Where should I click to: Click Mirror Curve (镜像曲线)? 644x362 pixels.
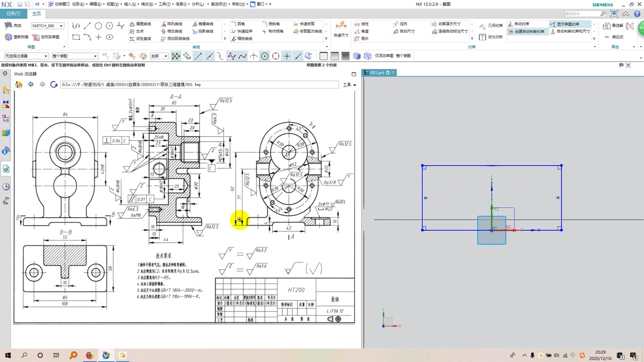click(x=202, y=24)
